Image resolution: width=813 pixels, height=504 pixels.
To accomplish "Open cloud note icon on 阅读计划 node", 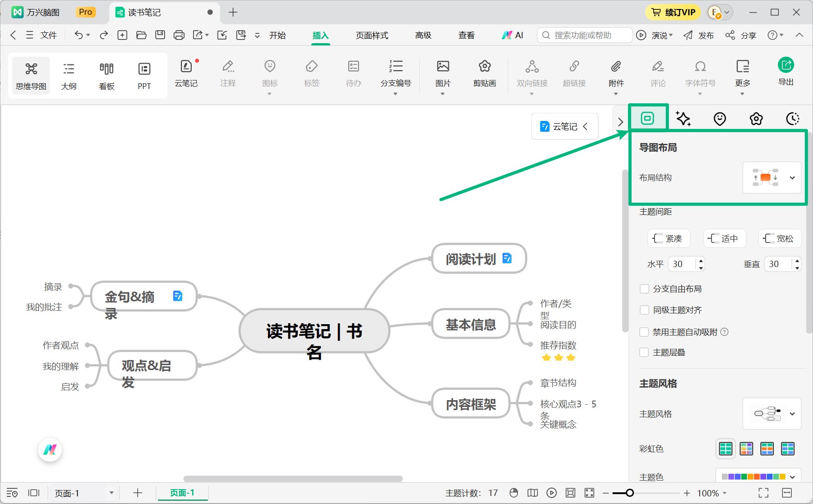I will point(507,258).
